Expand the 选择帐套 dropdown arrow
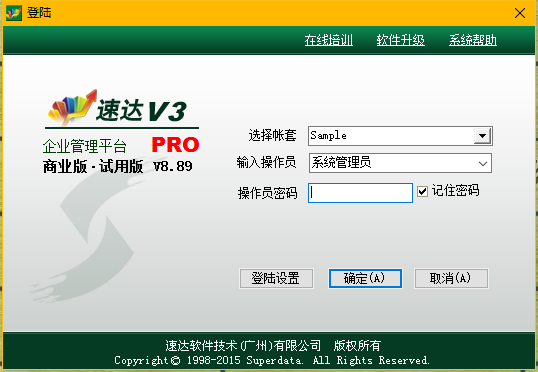538x372 pixels. click(482, 136)
